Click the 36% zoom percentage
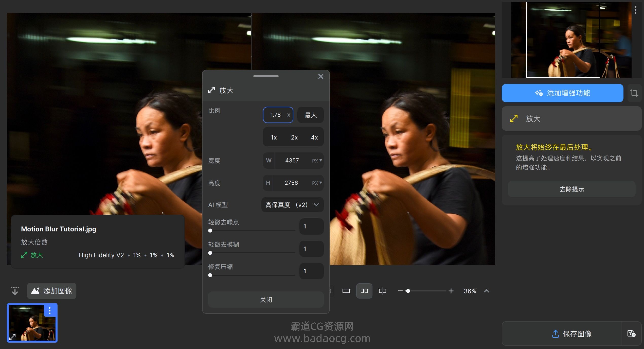The width and height of the screenshot is (644, 349). [x=470, y=291]
